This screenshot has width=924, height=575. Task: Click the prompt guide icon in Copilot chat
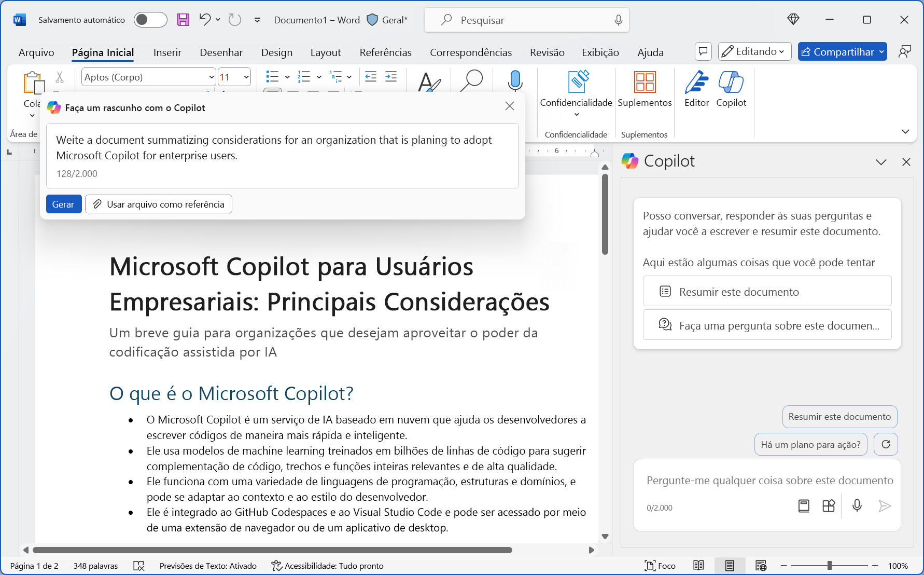804,505
